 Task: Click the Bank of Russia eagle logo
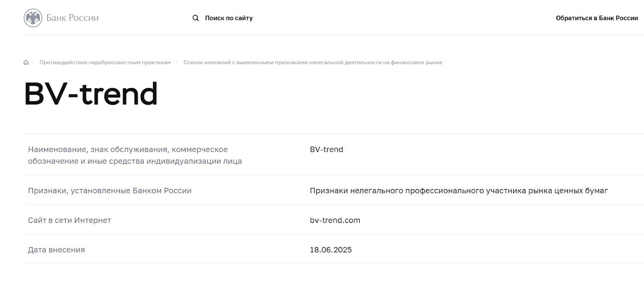point(33,17)
